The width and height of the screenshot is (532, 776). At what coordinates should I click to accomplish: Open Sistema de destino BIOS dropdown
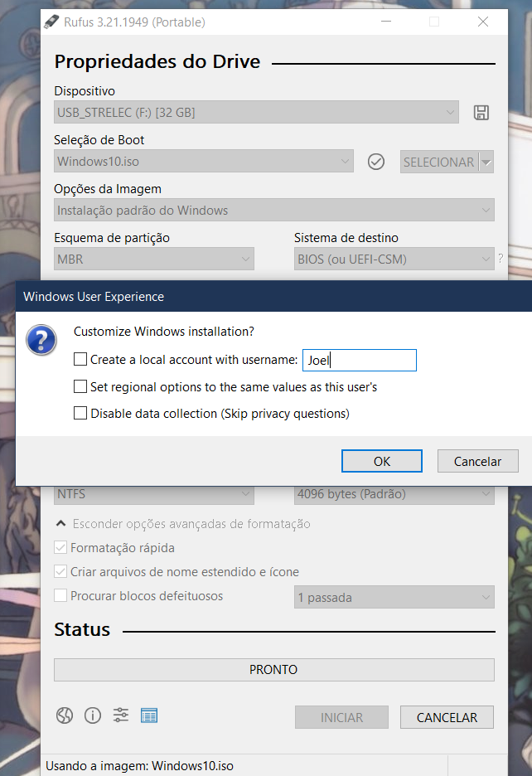click(x=394, y=259)
